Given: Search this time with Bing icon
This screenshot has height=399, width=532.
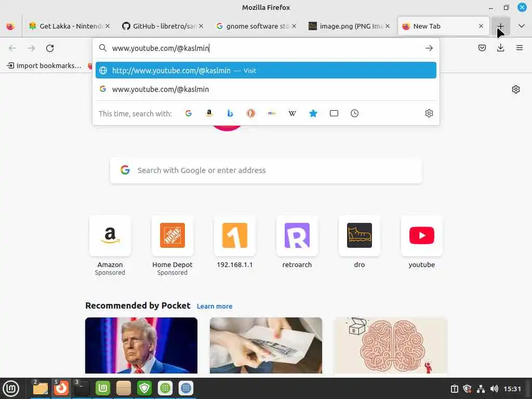Looking at the screenshot, I should click(x=230, y=113).
